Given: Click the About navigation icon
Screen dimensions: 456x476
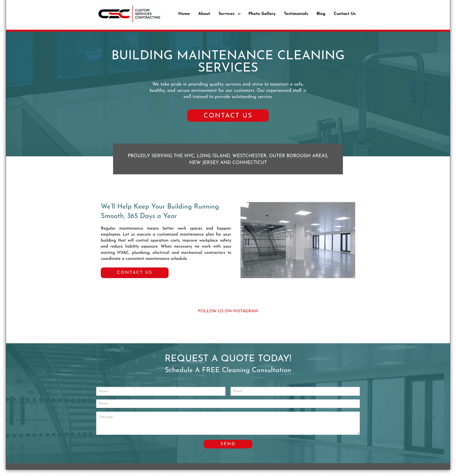Looking at the screenshot, I should click(204, 13).
